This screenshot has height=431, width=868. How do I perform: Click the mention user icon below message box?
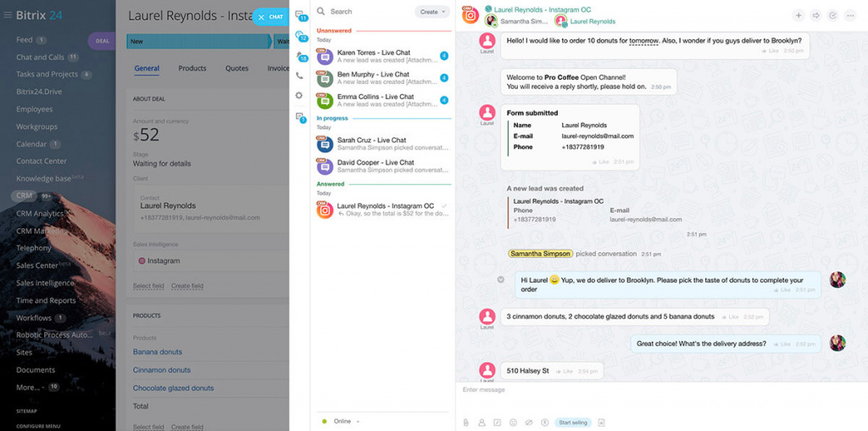click(x=481, y=422)
